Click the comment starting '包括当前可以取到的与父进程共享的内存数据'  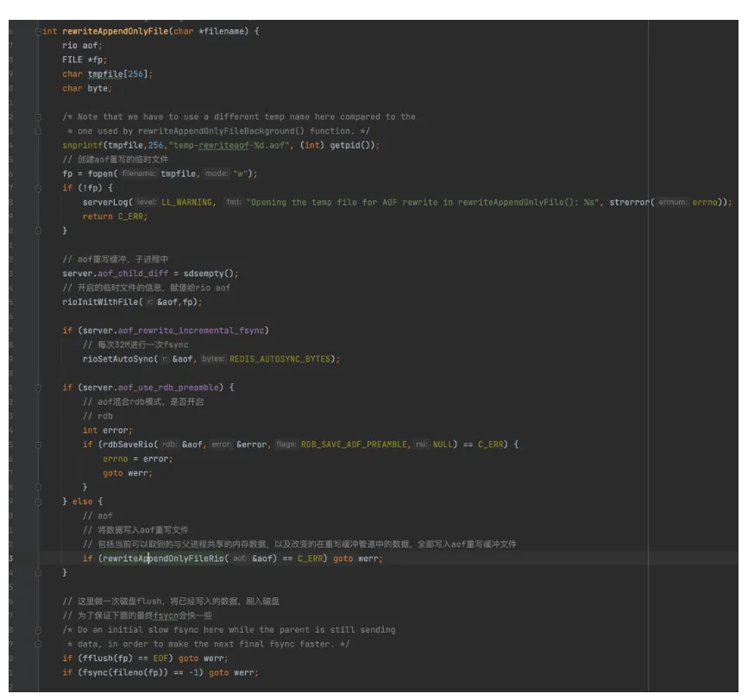[x=299, y=545]
